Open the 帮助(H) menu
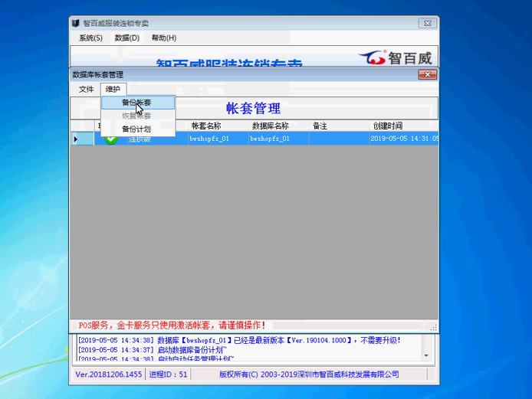Screen dimensions: 532x399 pyautogui.click(x=163, y=38)
